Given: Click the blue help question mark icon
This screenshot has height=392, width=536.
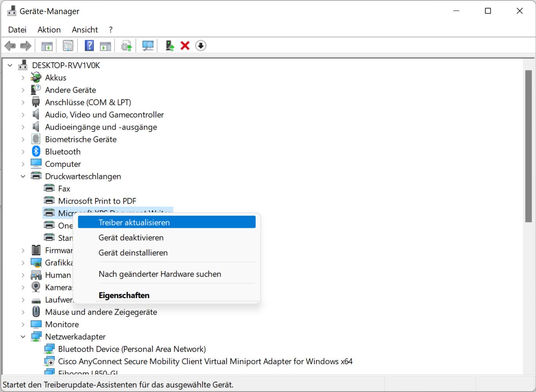Looking at the screenshot, I should [x=89, y=46].
